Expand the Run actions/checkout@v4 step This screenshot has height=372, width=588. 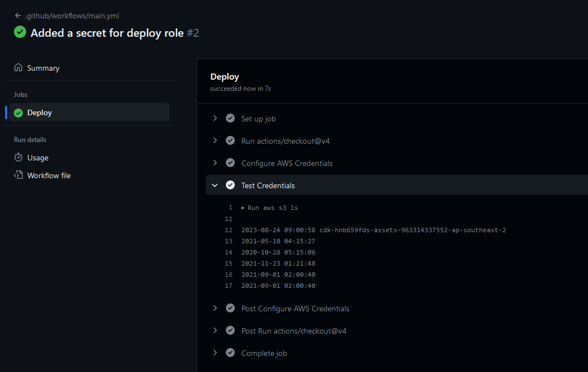[x=215, y=140]
